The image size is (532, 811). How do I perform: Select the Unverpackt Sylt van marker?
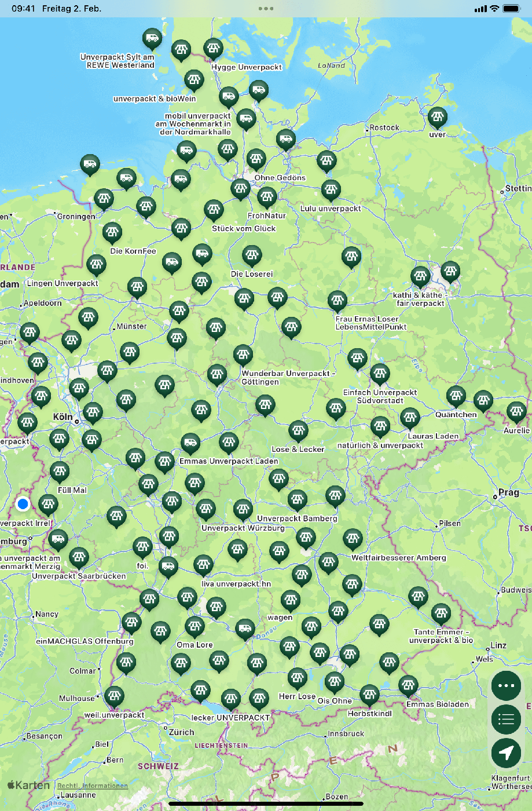(x=152, y=39)
